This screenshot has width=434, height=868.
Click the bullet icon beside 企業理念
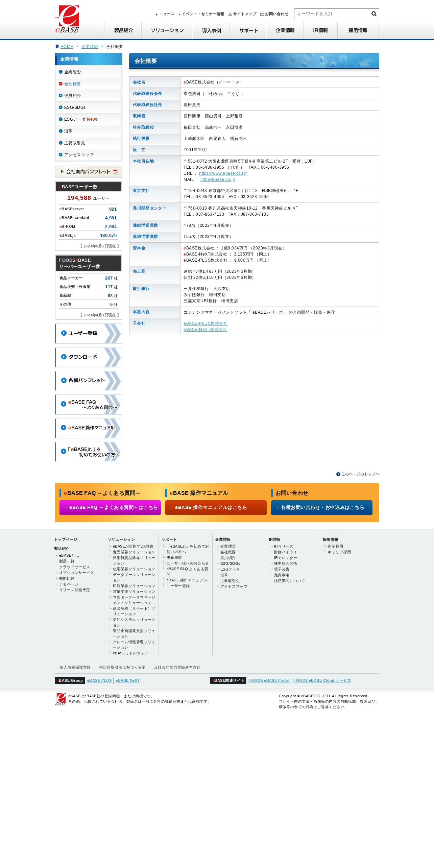click(x=61, y=72)
